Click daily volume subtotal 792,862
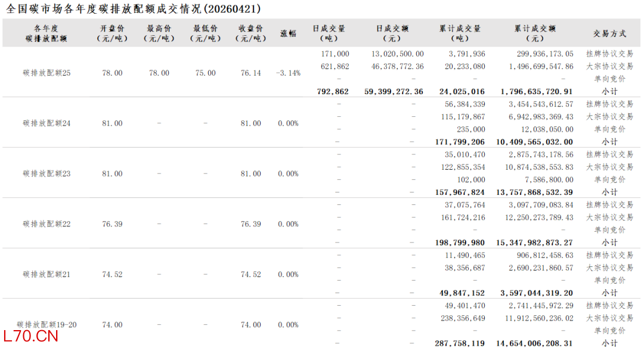Screen dimensions: 644x348 (333, 92)
